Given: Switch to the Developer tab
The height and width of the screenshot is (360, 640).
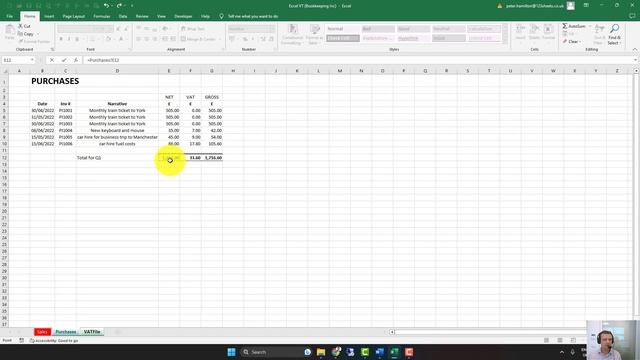Looking at the screenshot, I should tap(183, 16).
